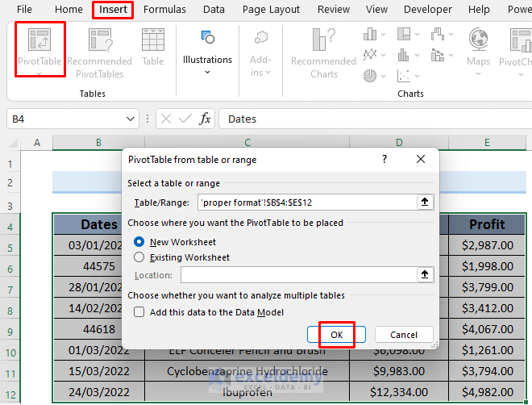
Task: Select the New Worksheet radio option
Action: click(x=139, y=242)
